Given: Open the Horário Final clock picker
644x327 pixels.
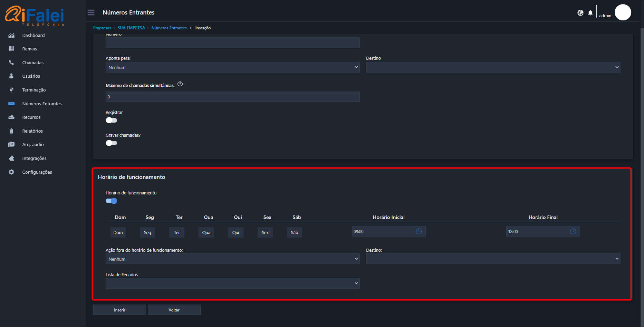Looking at the screenshot, I should [573, 231].
